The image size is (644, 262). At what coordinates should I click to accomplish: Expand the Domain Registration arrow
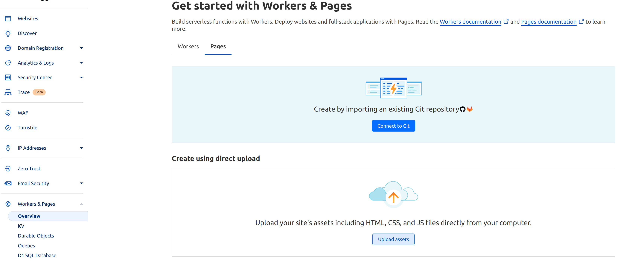[81, 48]
